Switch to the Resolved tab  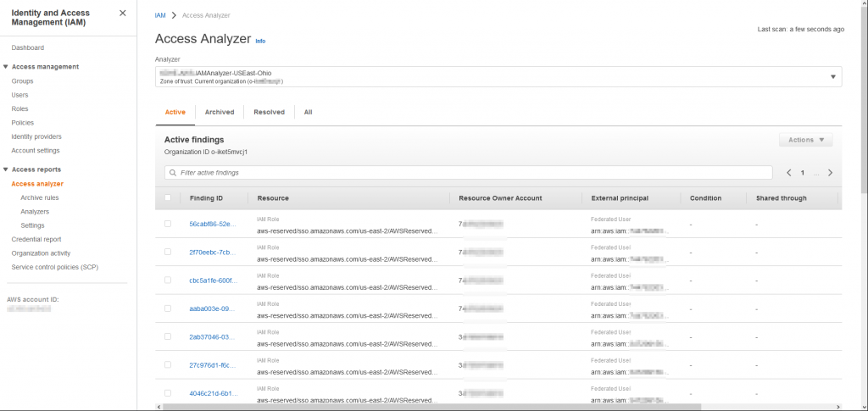tap(269, 112)
